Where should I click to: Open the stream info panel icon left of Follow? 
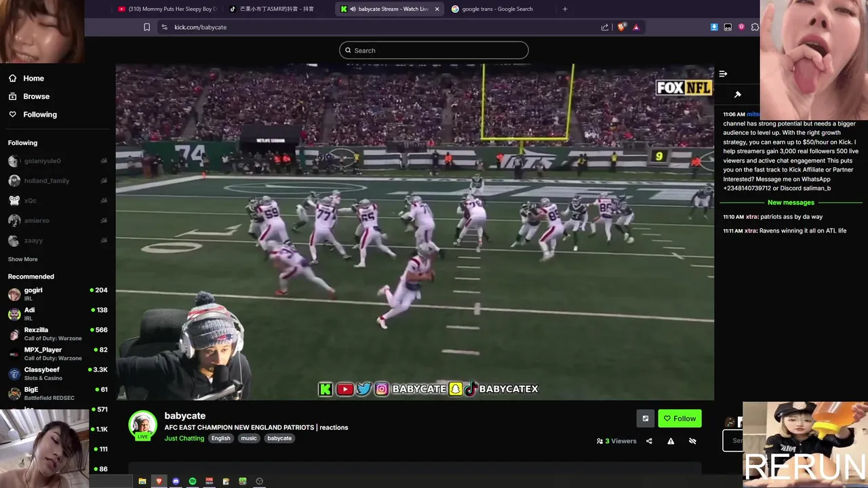(645, 418)
